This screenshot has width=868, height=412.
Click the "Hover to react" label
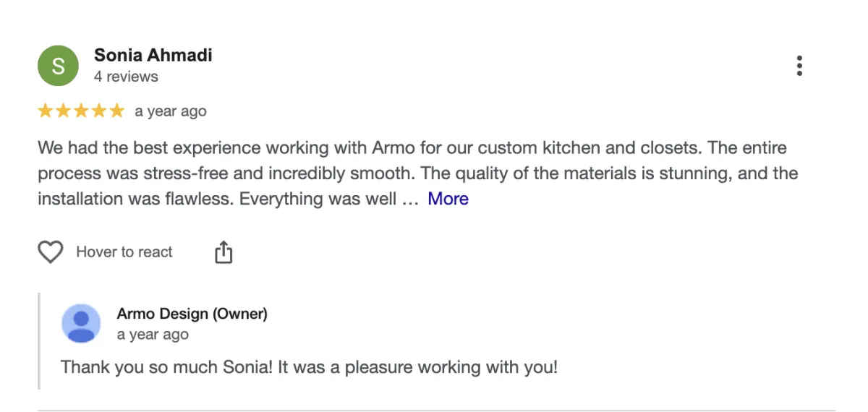pyautogui.click(x=124, y=252)
